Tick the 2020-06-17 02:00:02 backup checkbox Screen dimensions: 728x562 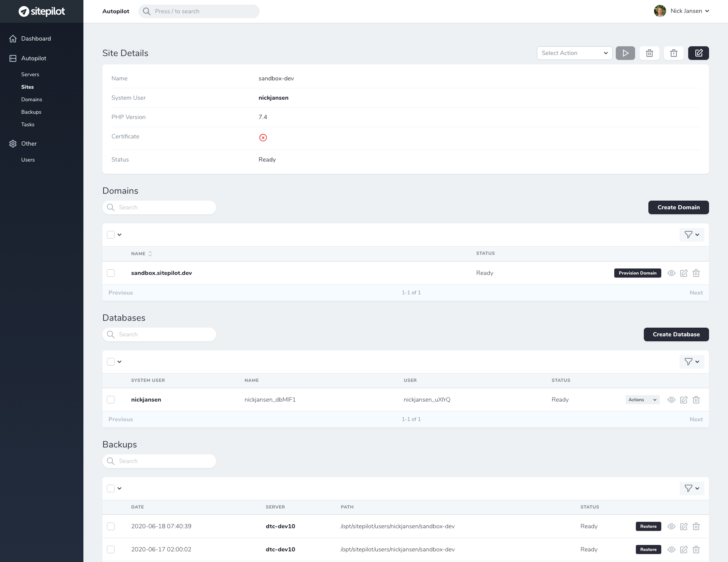pyautogui.click(x=111, y=549)
